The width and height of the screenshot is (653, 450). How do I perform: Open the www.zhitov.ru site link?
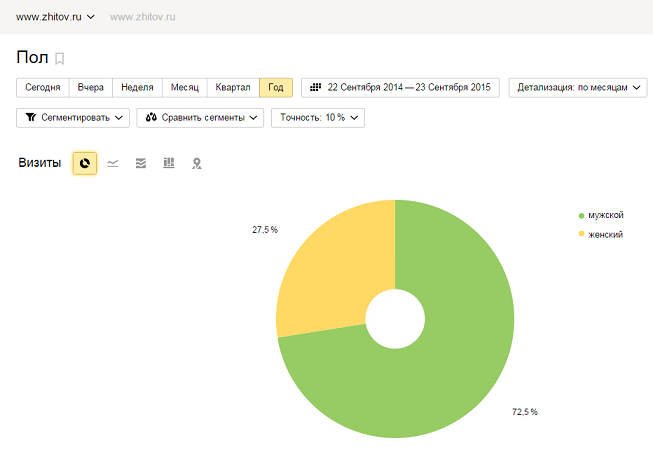[142, 17]
